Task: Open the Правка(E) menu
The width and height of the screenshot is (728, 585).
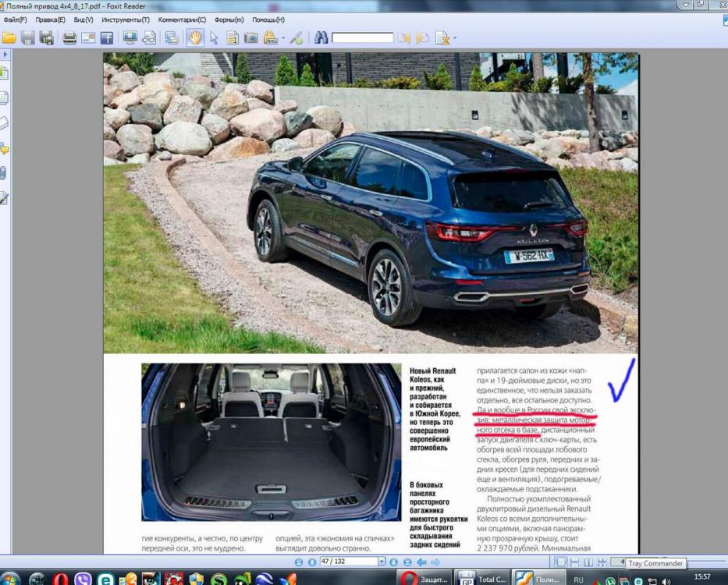Action: pos(50,20)
